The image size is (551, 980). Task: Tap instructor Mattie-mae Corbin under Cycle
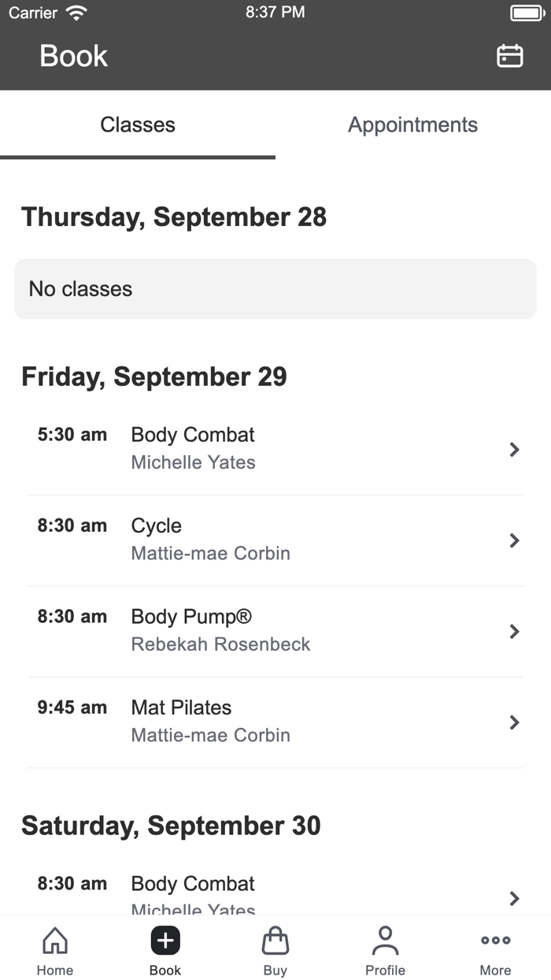pyautogui.click(x=210, y=553)
